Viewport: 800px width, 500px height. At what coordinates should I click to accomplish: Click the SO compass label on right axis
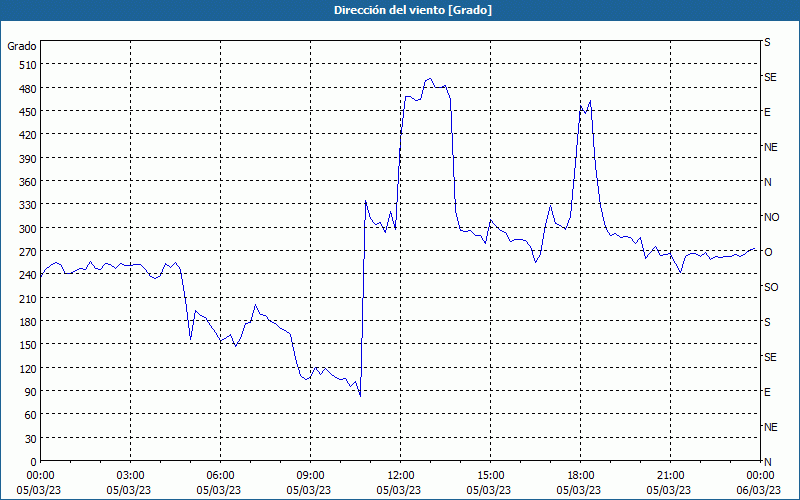(x=771, y=287)
